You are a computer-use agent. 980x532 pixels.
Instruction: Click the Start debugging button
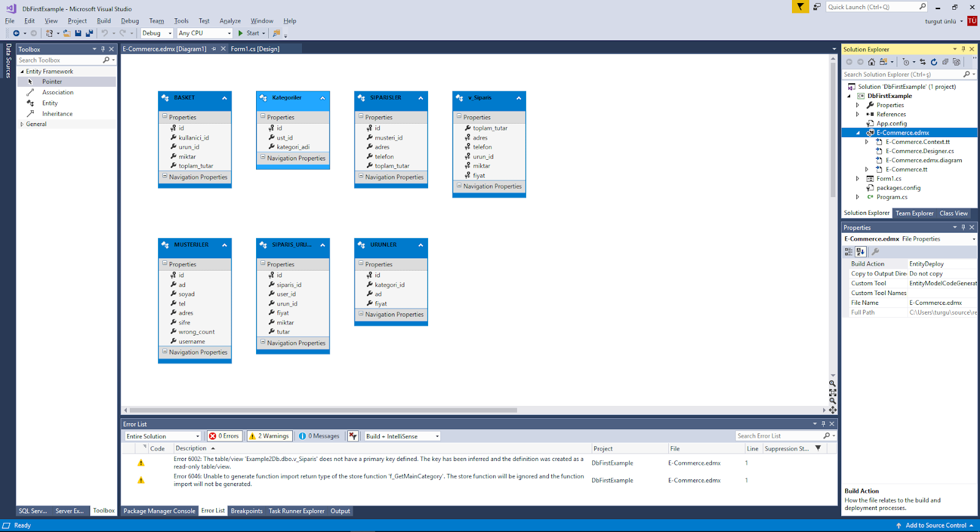(x=249, y=33)
